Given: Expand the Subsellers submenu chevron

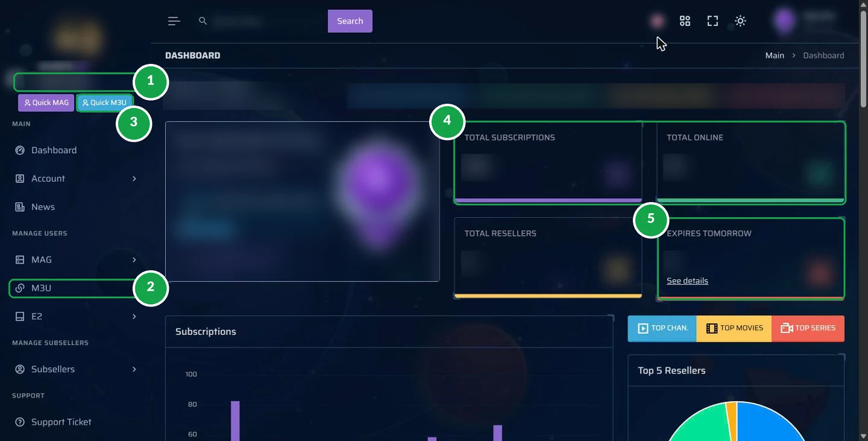Looking at the screenshot, I should click(x=134, y=369).
